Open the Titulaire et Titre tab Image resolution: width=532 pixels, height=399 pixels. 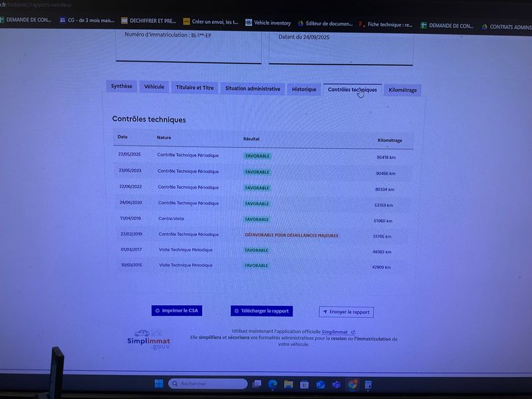(x=195, y=88)
